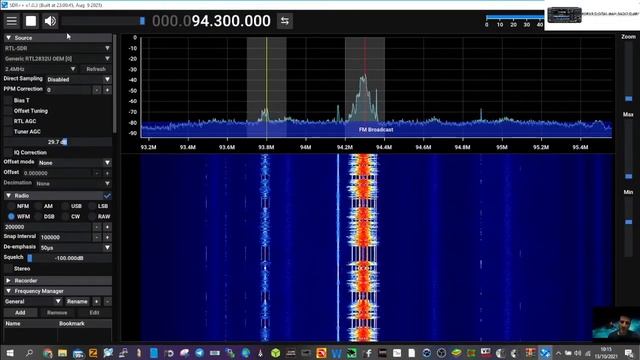This screenshot has height=360, width=640.
Task: Open Word from the taskbar
Action: 336,353
